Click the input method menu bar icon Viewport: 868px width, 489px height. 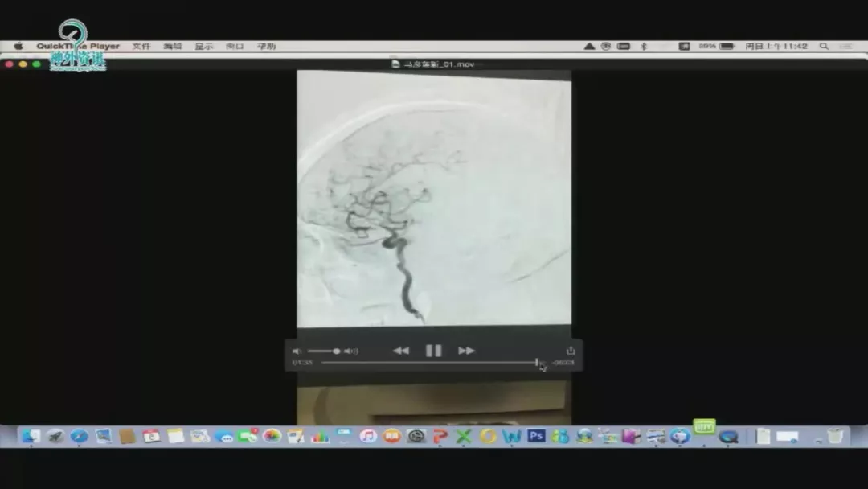pyautogui.click(x=684, y=47)
